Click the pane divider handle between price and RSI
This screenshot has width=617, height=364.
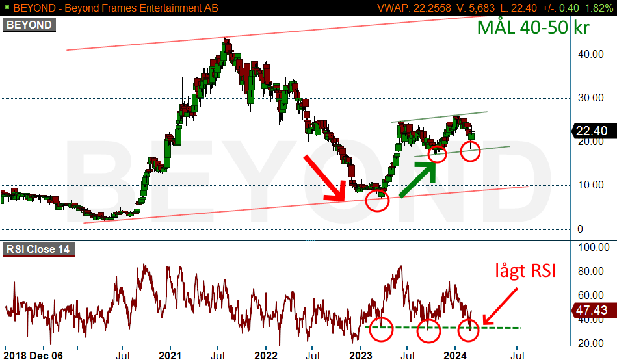pos(311,240)
